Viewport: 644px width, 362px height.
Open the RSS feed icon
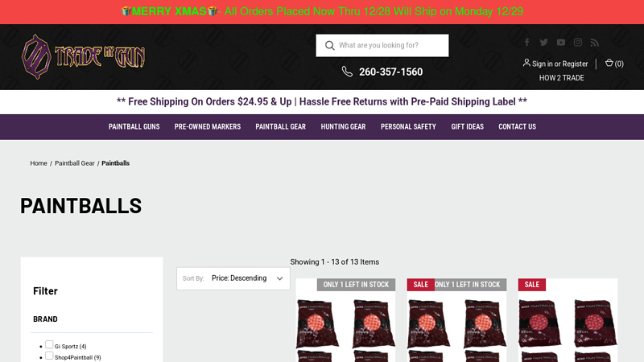pos(595,43)
